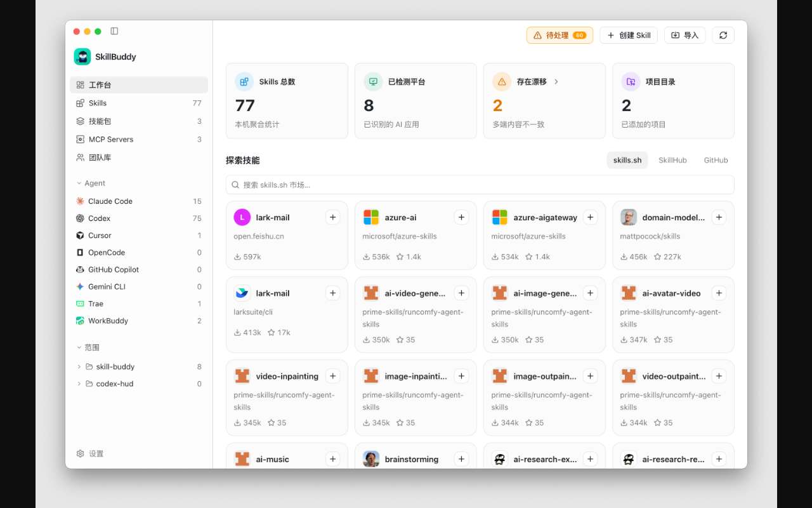Add domain-model skill
The height and width of the screenshot is (508, 812).
tap(719, 217)
